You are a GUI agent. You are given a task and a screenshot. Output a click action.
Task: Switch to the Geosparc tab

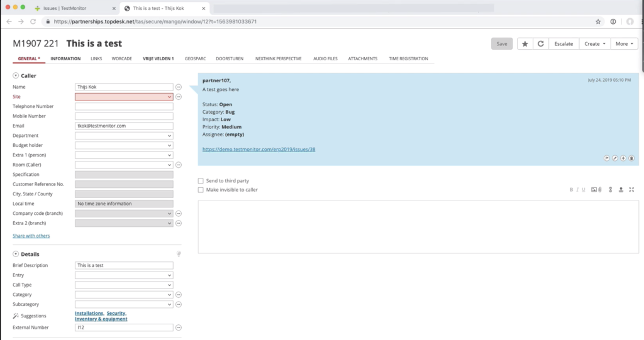click(x=195, y=58)
